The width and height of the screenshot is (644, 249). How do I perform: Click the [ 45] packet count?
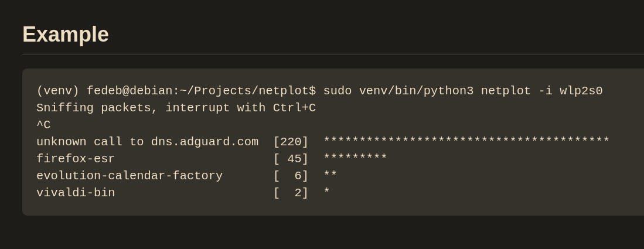pos(291,159)
